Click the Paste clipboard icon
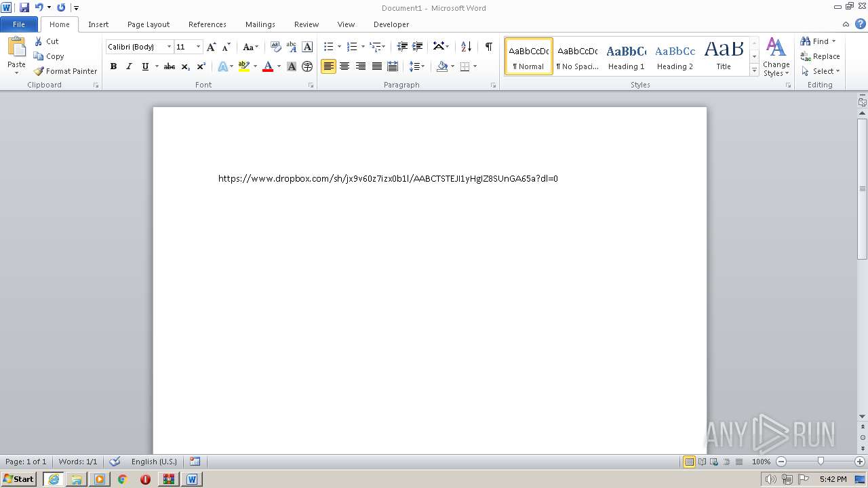Viewport: 868px width, 488px height. 16,47
